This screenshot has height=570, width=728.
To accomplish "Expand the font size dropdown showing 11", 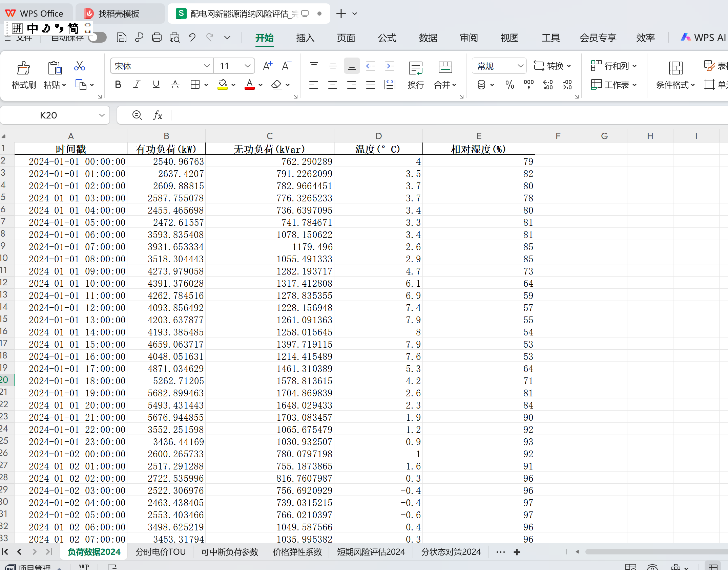I will click(x=248, y=66).
